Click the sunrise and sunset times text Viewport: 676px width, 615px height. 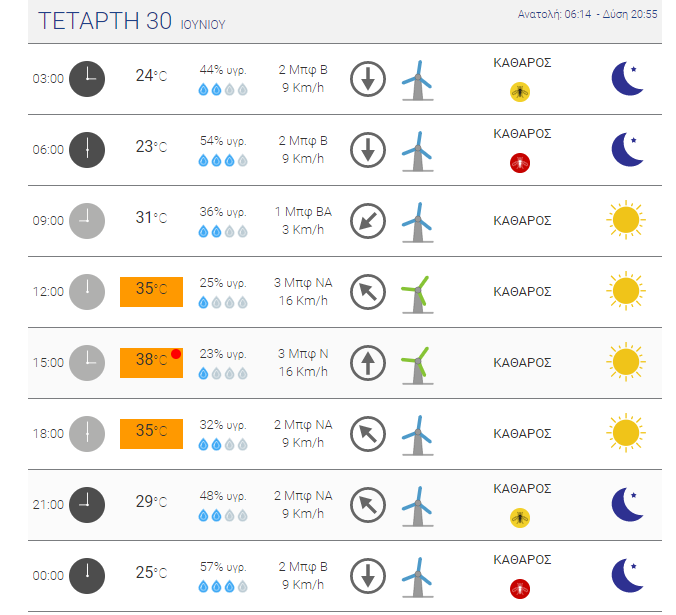pos(587,14)
